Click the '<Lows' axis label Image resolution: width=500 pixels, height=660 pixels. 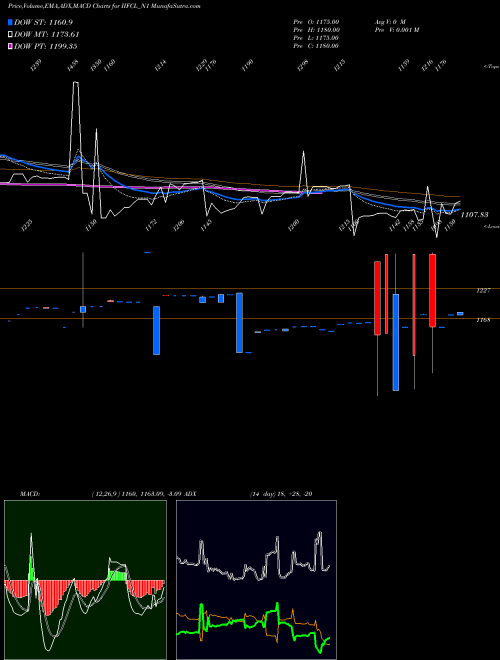491,226
